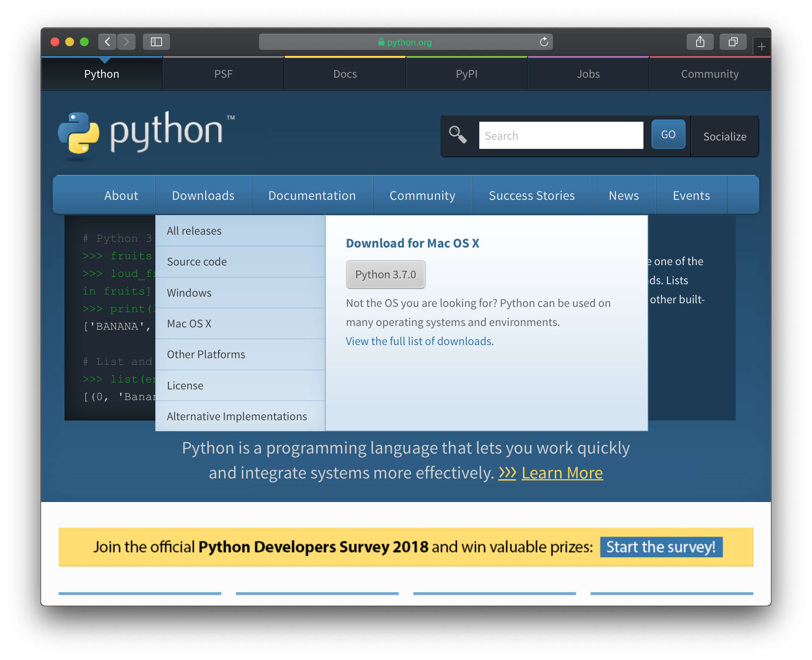Toggle the Safari sidebar icon

[x=156, y=42]
